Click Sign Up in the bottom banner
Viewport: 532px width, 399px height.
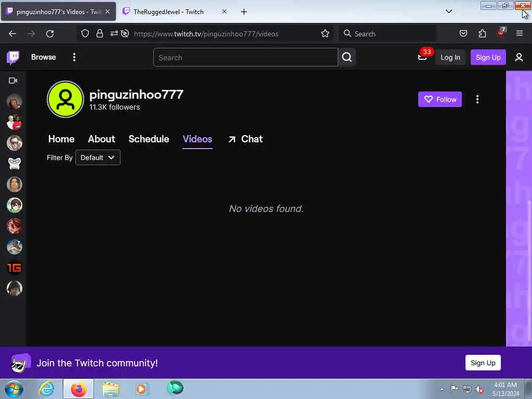[x=483, y=363]
